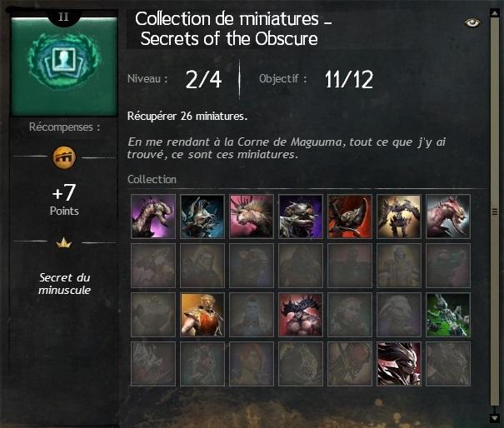Select first locked miniature in second row
Image resolution: width=504 pixels, height=428 pixels.
[153, 266]
